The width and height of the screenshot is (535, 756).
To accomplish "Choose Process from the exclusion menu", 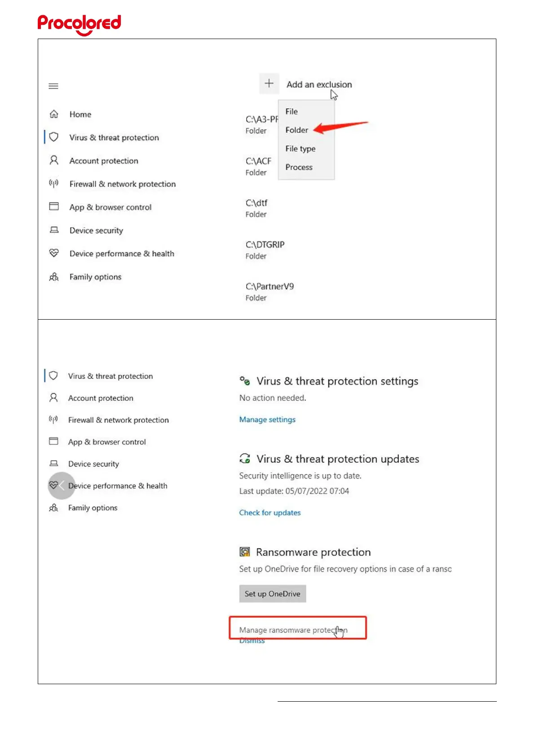I will click(299, 167).
